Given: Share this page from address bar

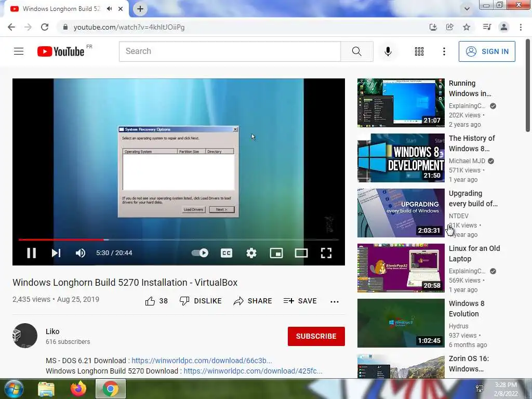Looking at the screenshot, I should point(449,27).
